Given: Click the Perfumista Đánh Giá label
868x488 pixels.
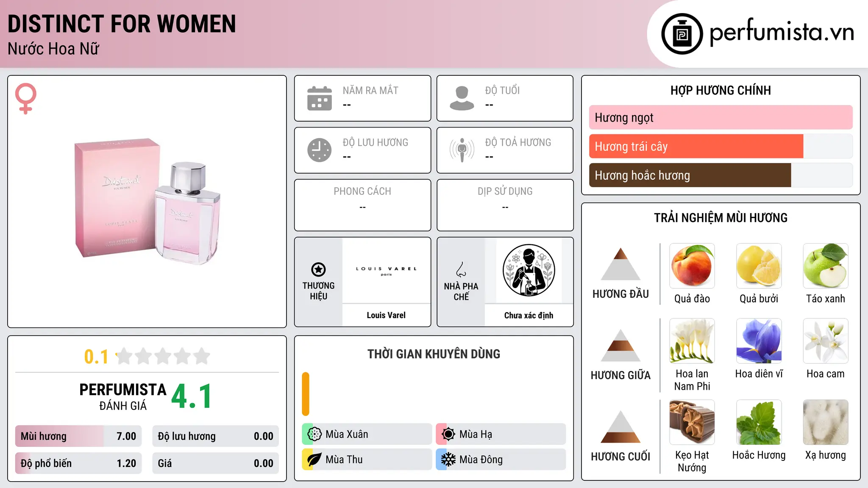Looking at the screenshot, I should pos(123,396).
